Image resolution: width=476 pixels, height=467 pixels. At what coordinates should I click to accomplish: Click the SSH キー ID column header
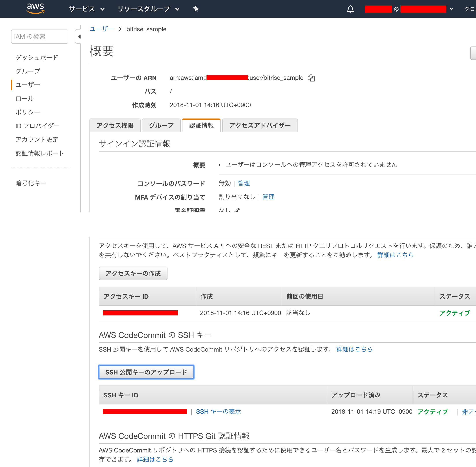pyautogui.click(x=213, y=395)
